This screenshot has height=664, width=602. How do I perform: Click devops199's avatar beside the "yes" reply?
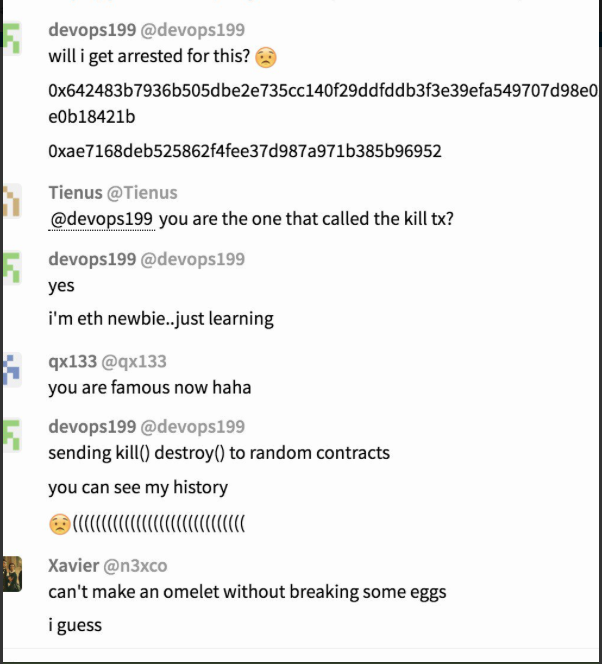[x=11, y=269]
